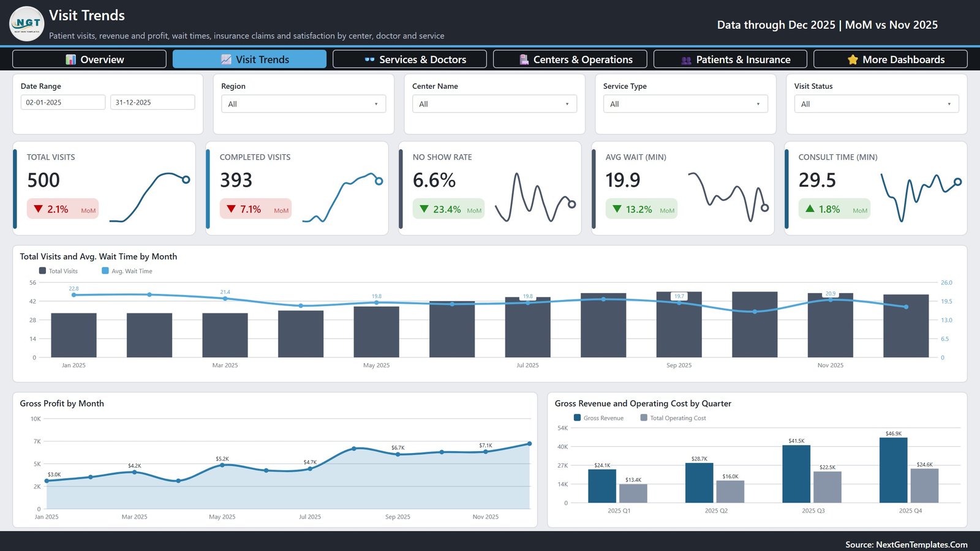Open Patients & Insurance tab
This screenshot has height=551, width=980.
point(730,59)
